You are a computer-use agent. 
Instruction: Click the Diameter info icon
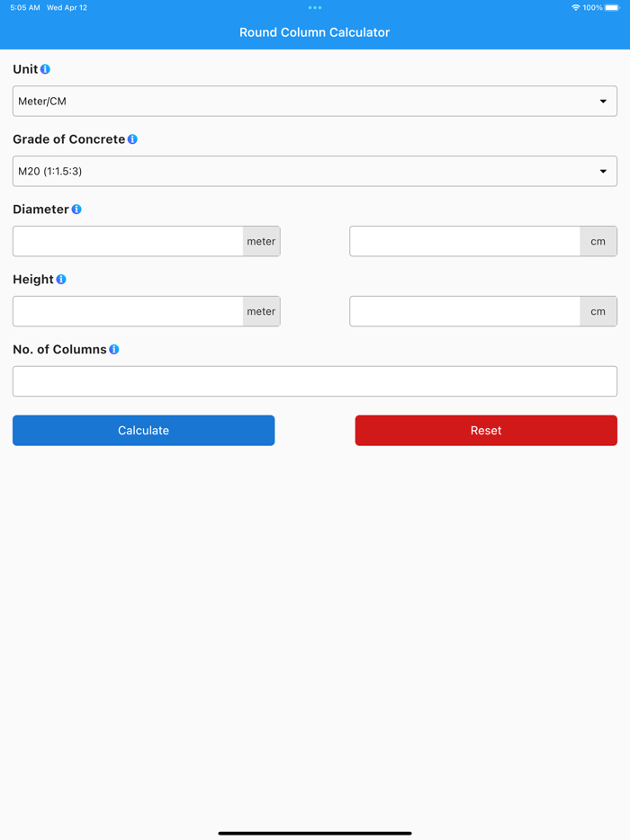[x=76, y=209]
